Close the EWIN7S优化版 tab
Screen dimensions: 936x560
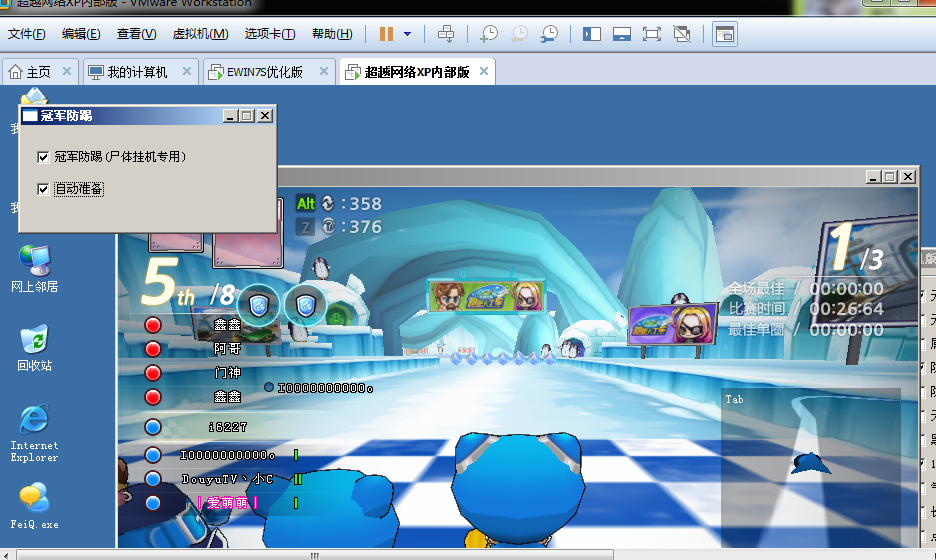pos(324,71)
